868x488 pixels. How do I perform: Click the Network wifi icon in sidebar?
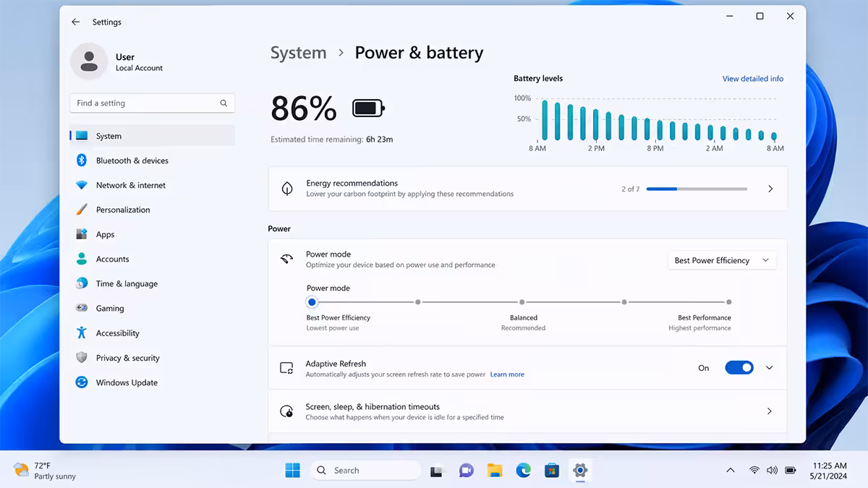pyautogui.click(x=82, y=185)
